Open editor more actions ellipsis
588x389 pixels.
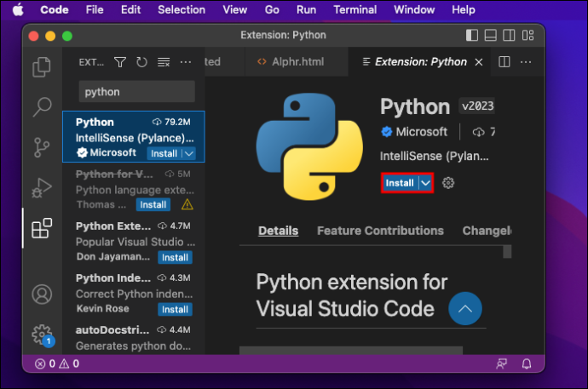pos(526,62)
